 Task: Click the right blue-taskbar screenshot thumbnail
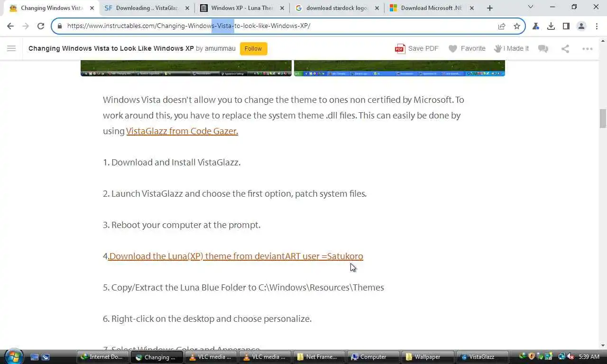pyautogui.click(x=399, y=68)
